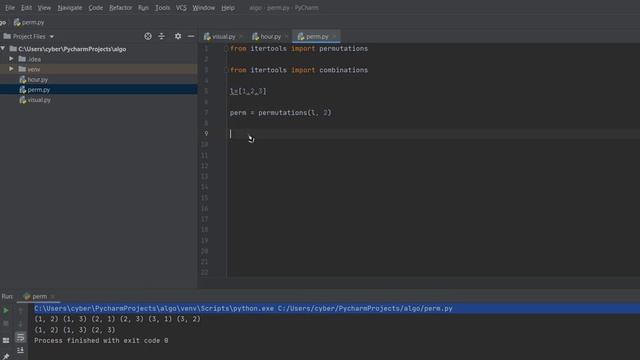Open the View menu

click(x=44, y=8)
